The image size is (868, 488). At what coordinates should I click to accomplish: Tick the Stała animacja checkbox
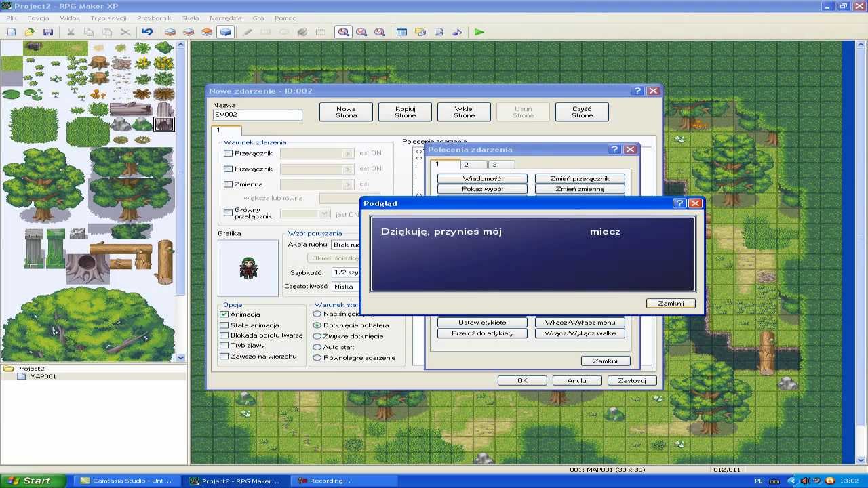point(224,325)
